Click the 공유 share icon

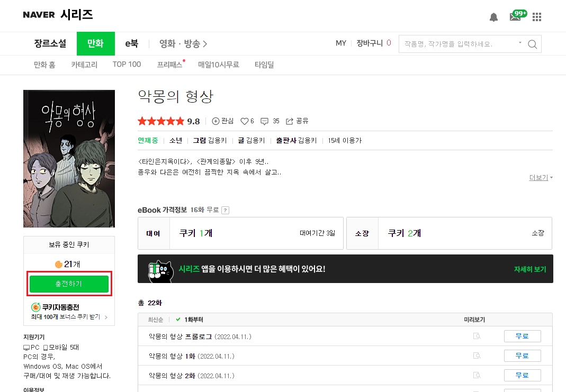(289, 121)
